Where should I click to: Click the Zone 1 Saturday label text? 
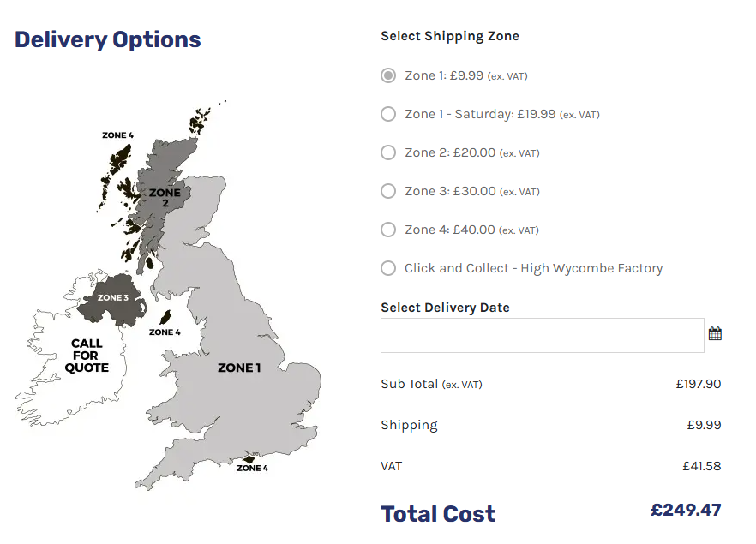(x=502, y=114)
